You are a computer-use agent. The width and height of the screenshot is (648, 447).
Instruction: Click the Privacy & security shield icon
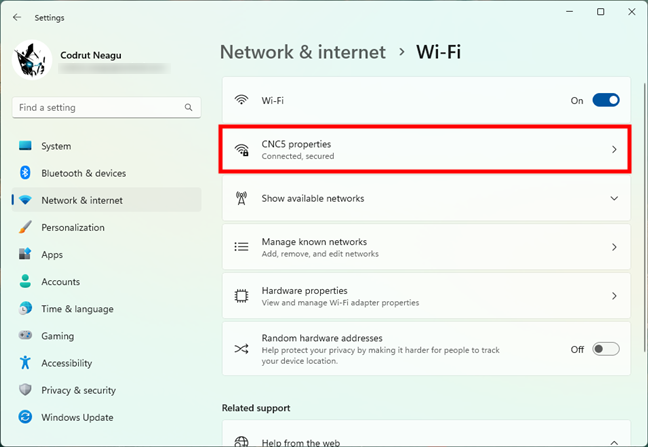click(x=26, y=390)
